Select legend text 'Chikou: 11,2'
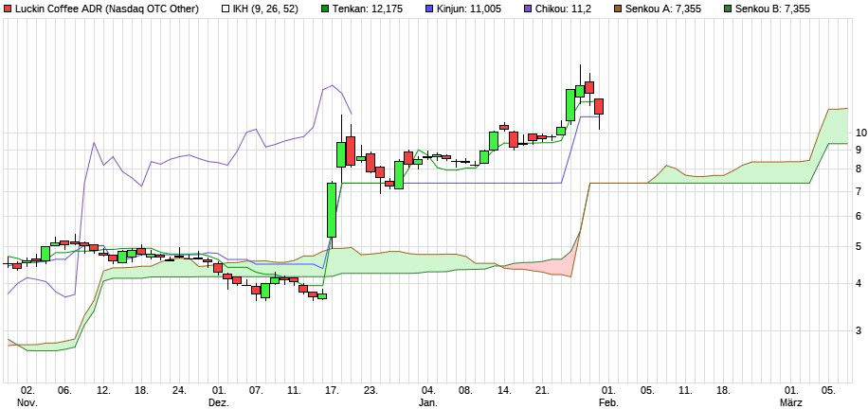This screenshot has width=868, height=409. [x=563, y=9]
